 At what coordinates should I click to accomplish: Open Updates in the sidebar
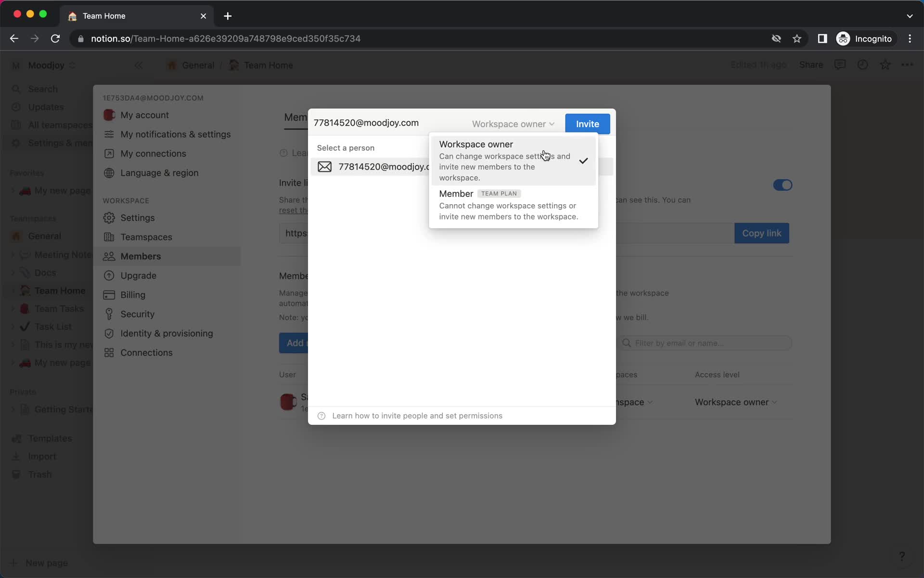click(46, 107)
